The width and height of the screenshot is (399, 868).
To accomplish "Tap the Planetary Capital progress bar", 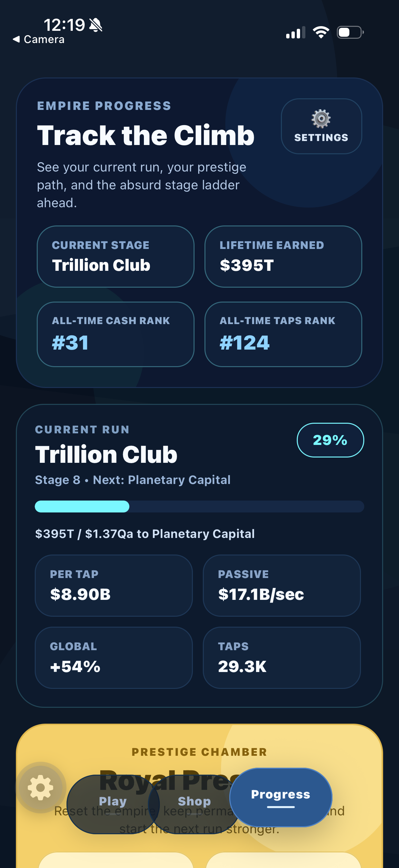I will pos(199,506).
